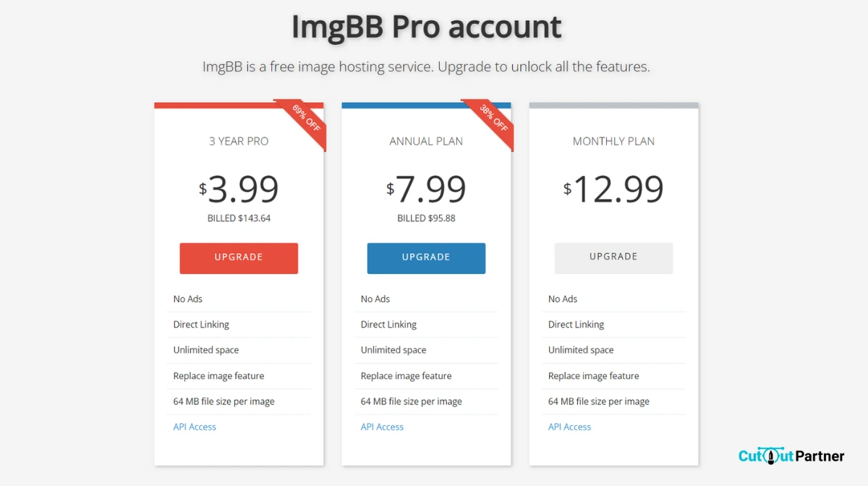Click the $12.99 price

[x=614, y=189]
